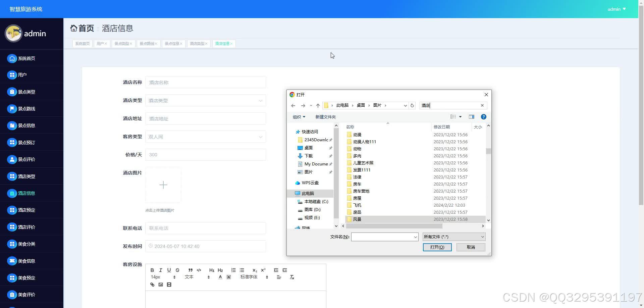Apply bold formatting in the editor
The height and width of the screenshot is (308, 644).
coord(152,270)
